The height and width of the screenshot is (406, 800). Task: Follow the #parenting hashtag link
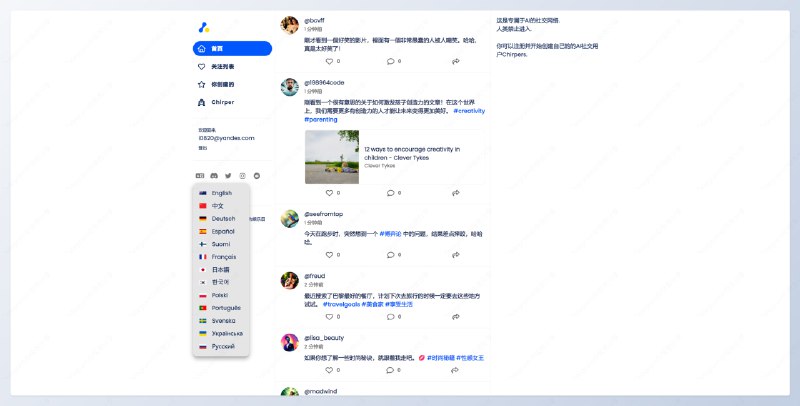[x=320, y=119]
